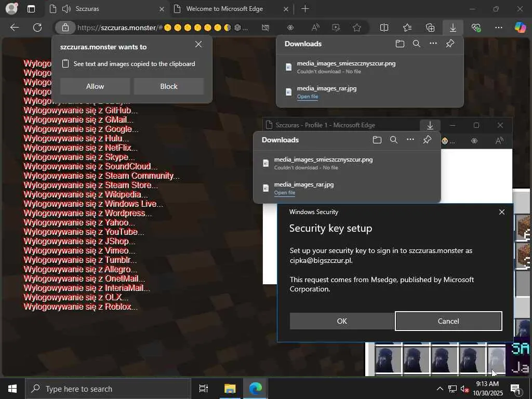Click 'Wylogowywanie się z GitHub...' text
Viewport: 532px width, 399px height.
coord(81,110)
